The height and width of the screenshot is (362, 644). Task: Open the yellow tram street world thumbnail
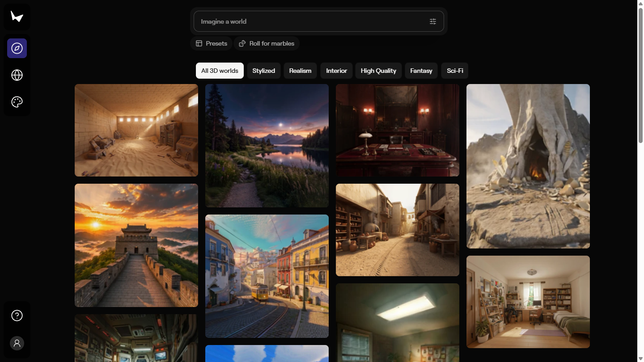coord(267,276)
